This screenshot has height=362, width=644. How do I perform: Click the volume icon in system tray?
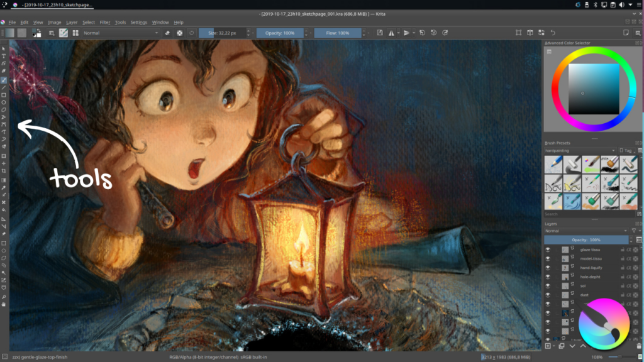(621, 5)
